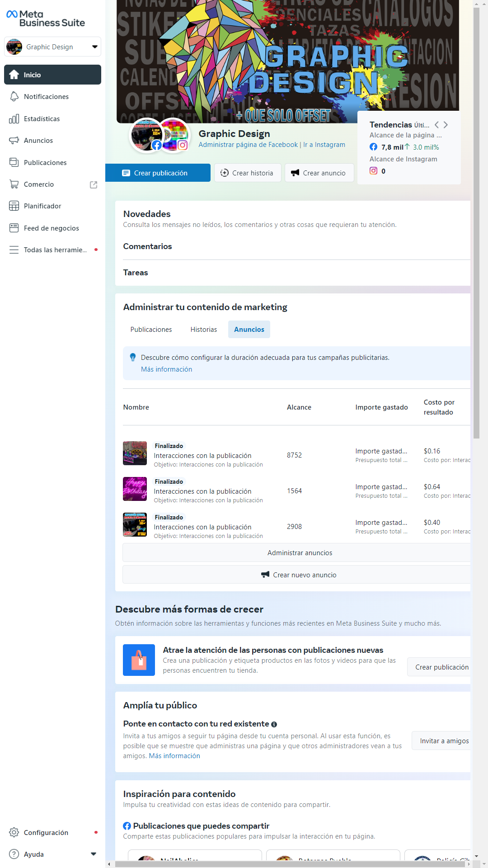Viewport: 488px width, 868px height.
Task: Click Facebook icon in Tendencias panel
Action: (x=373, y=147)
